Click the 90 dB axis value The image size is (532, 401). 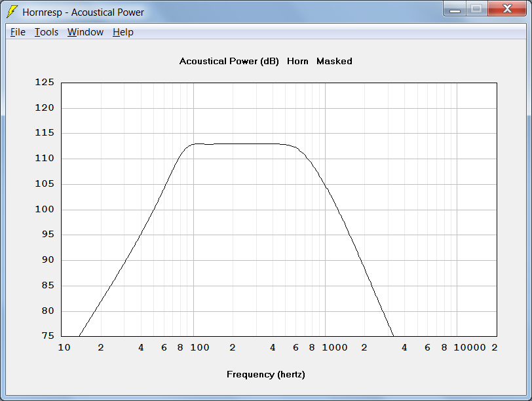pos(48,260)
